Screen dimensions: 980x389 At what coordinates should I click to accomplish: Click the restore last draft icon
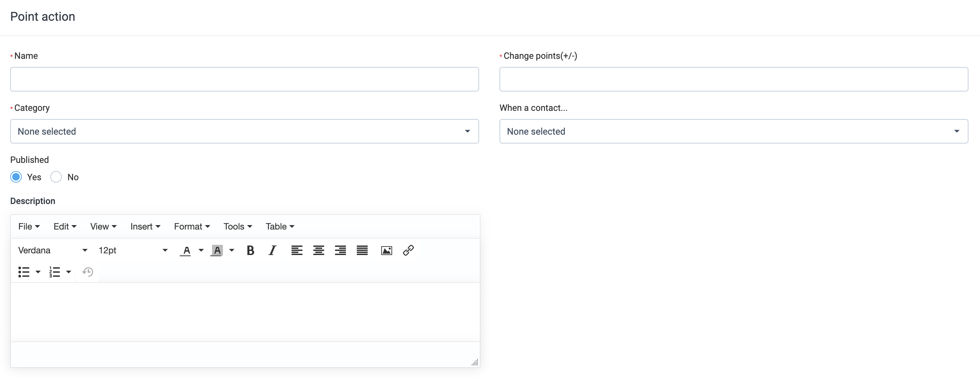[x=88, y=272]
